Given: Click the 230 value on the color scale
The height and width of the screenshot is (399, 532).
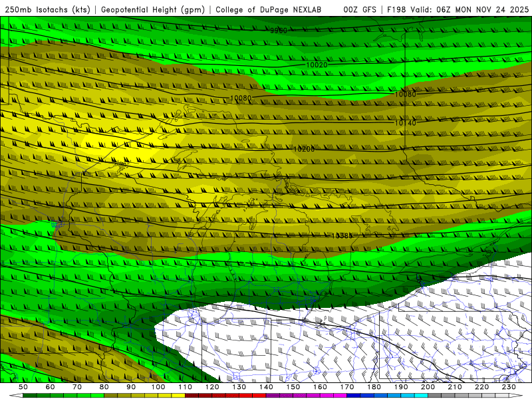Looking at the screenshot, I should pos(509,387).
